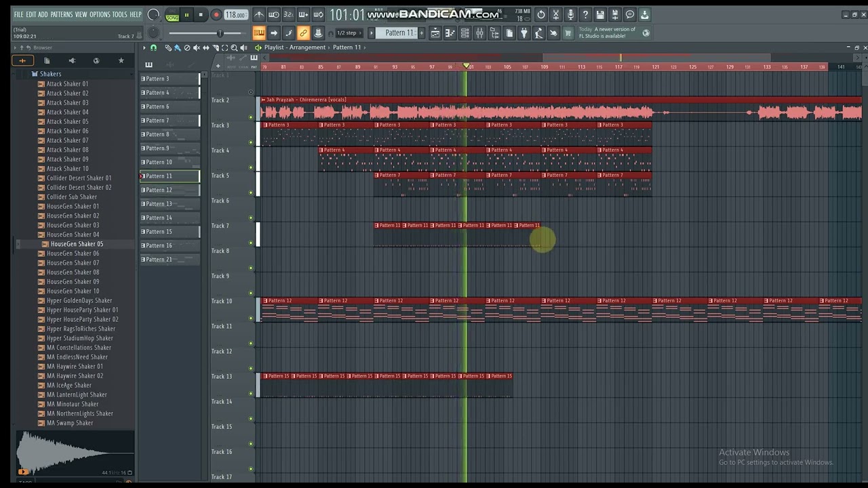The image size is (868, 488).
Task: Open the project picker files icon
Action: point(509,33)
